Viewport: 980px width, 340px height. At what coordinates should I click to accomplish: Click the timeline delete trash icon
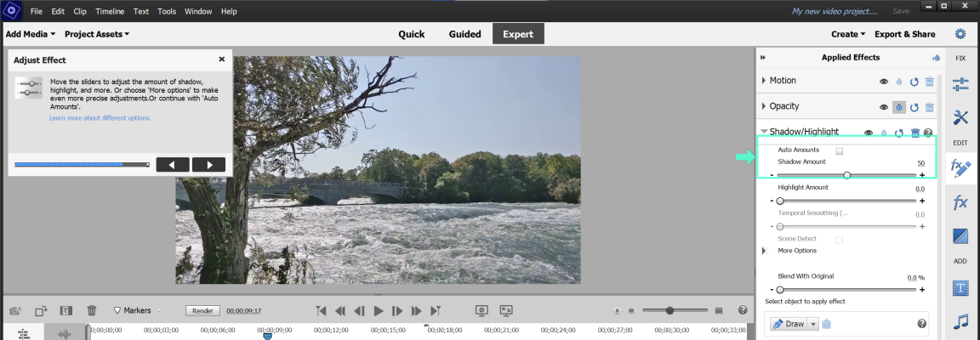tap(92, 311)
